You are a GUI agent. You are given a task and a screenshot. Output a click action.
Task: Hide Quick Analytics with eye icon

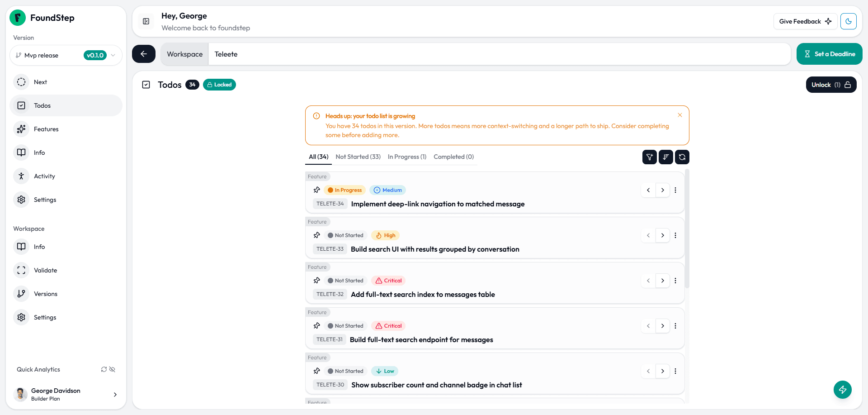click(x=113, y=369)
